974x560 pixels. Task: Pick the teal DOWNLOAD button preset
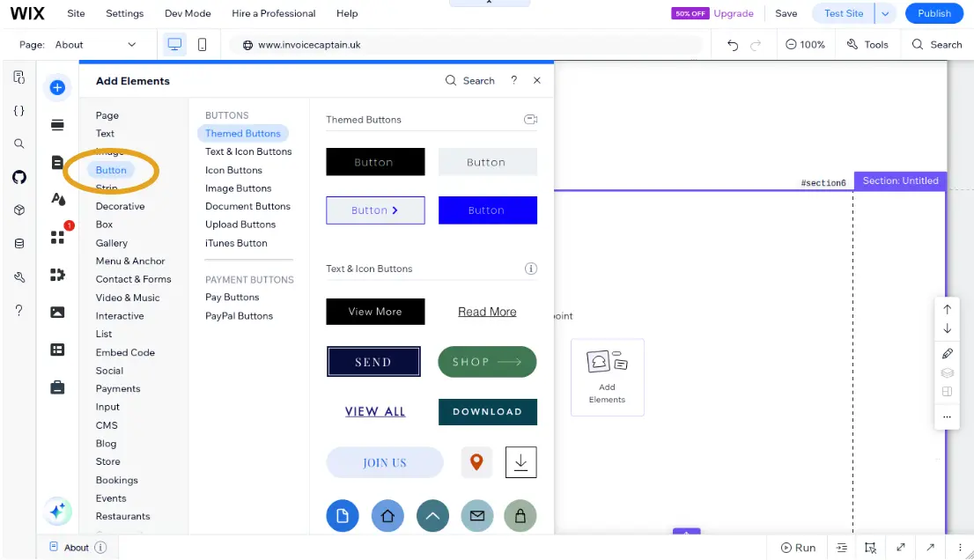point(488,411)
